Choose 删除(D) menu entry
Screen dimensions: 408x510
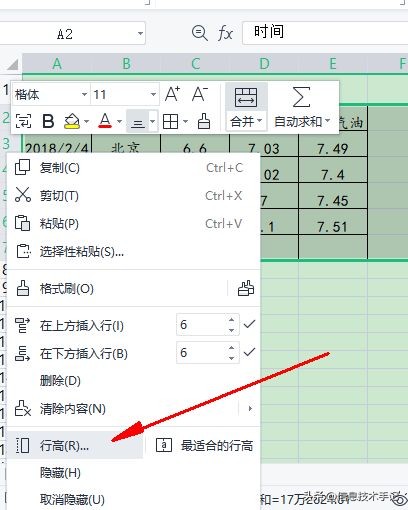(133, 381)
